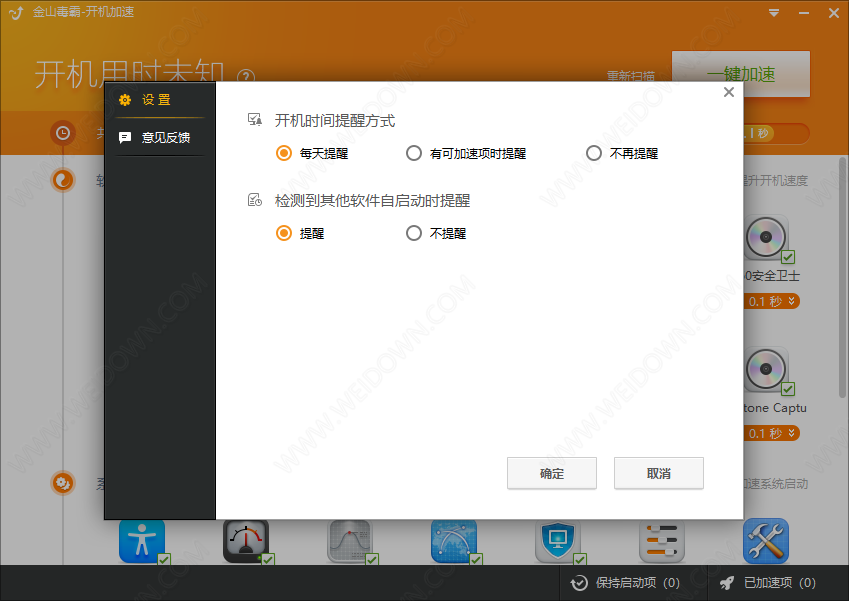Viewport: 849px width, 601px height.
Task: Click the 金山毒霸 logo in title bar
Action: 16,12
